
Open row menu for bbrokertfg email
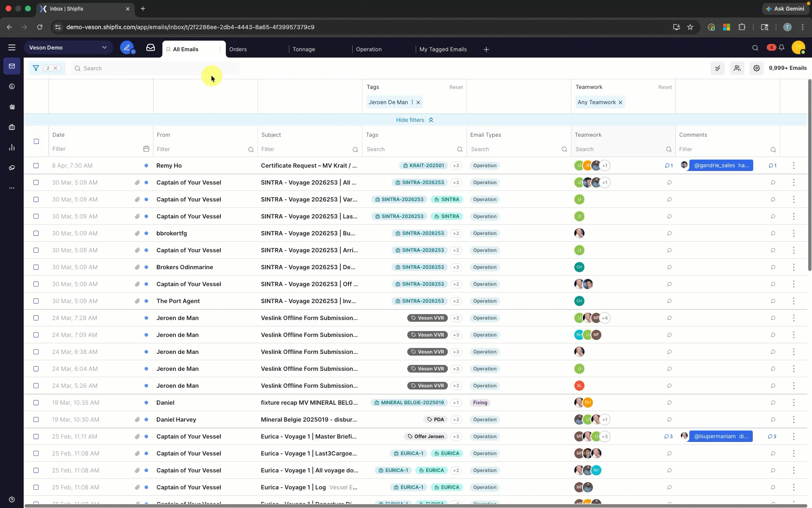(793, 233)
